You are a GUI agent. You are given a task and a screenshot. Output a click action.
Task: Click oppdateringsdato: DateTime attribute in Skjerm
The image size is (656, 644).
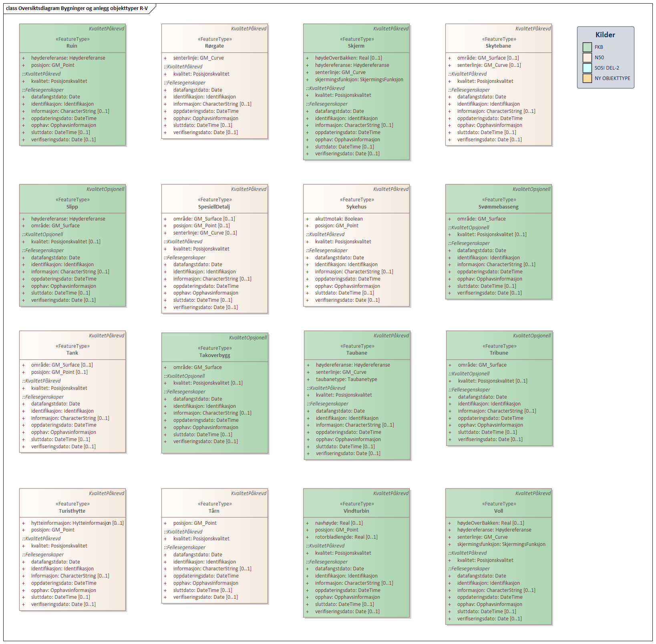pos(348,132)
